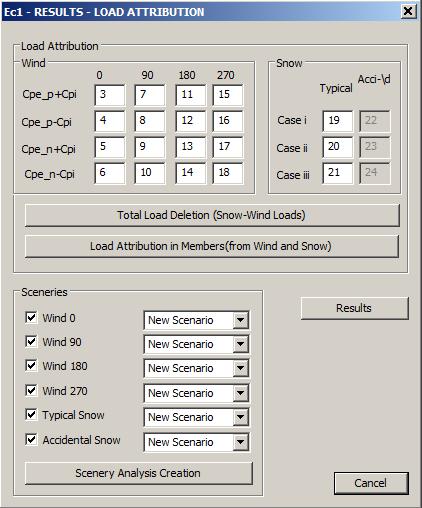Click the Cpe_n+Cpi field with value 5
Viewport: 422px width, 508px height.
110,147
